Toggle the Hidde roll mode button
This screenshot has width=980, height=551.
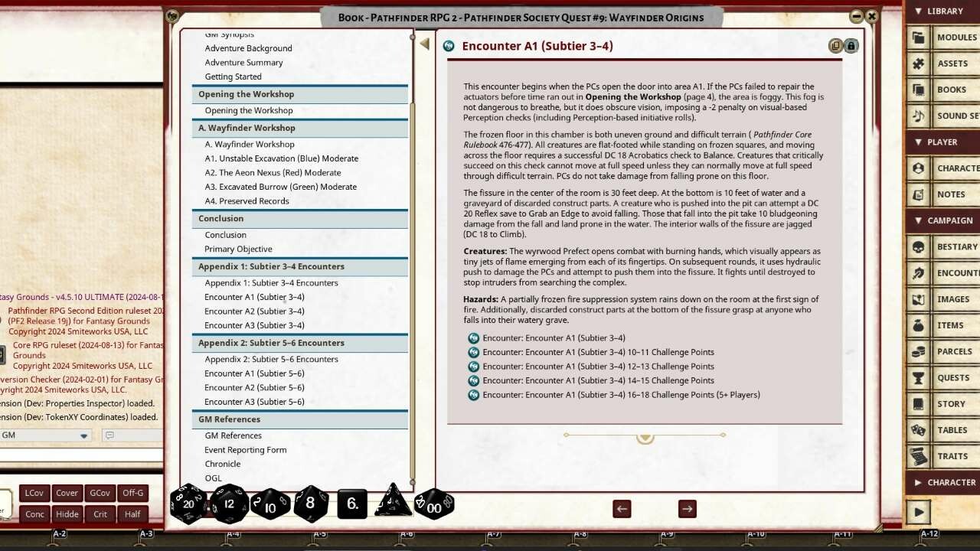[x=67, y=514]
